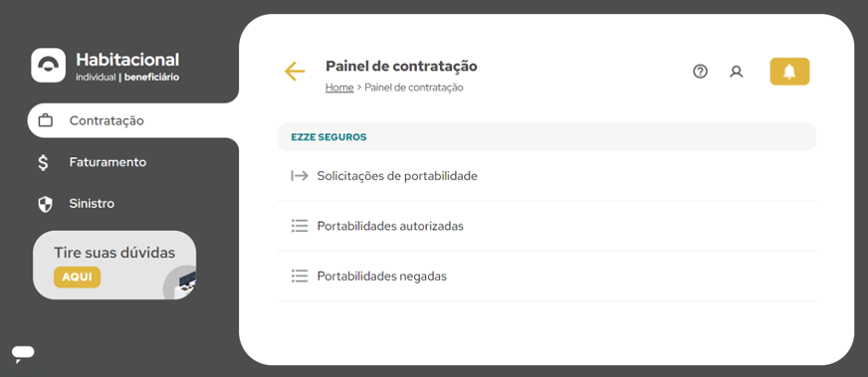Click the EZZE SEGUROS section header
868x377 pixels.
coord(546,136)
